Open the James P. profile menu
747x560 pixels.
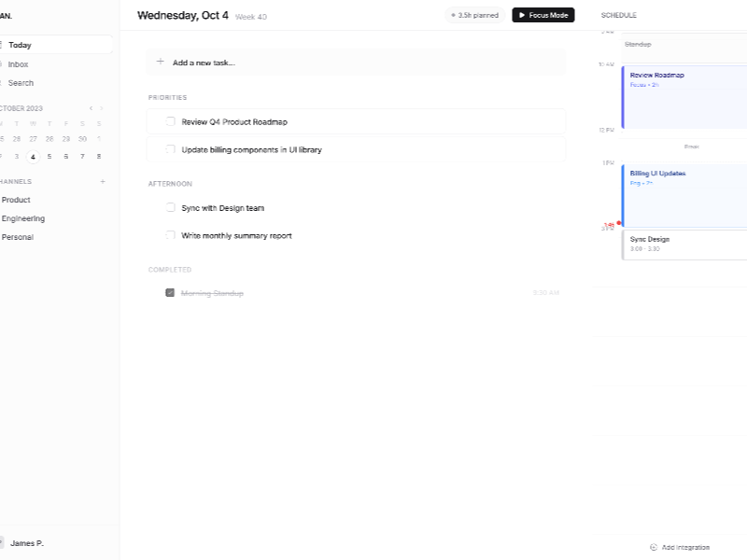(26, 543)
